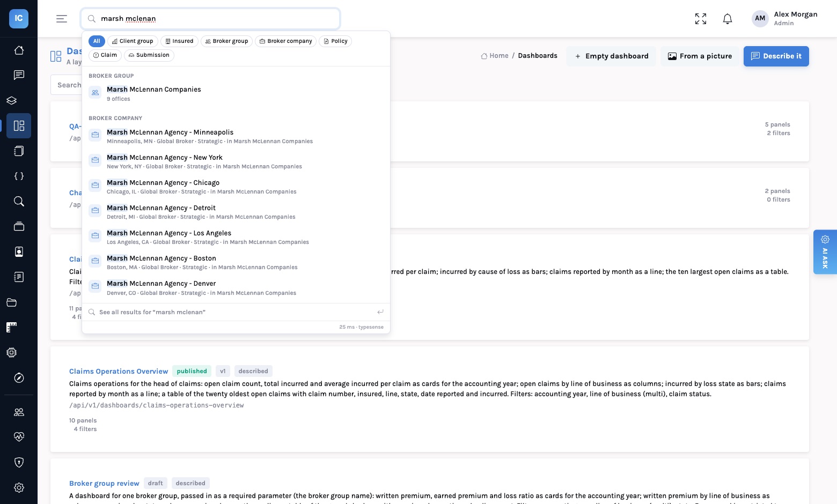Open the heartbeat health sidebar icon

pos(19,437)
